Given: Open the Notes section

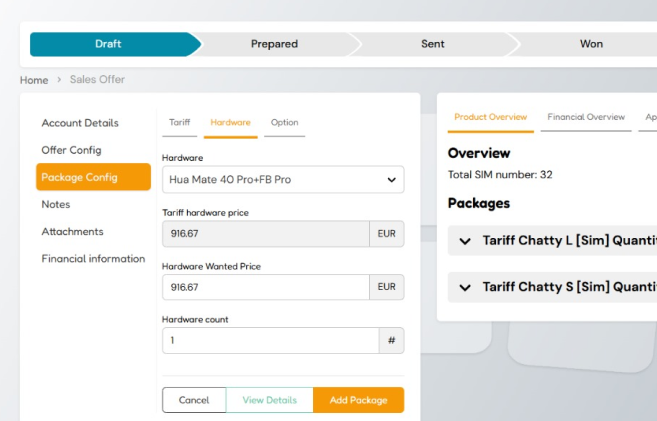Looking at the screenshot, I should (56, 204).
